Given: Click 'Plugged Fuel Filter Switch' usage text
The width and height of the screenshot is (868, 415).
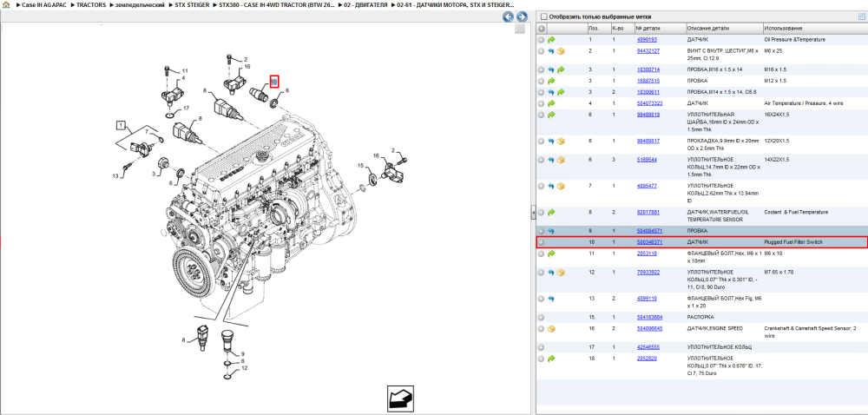Looking at the screenshot, I should [793, 242].
